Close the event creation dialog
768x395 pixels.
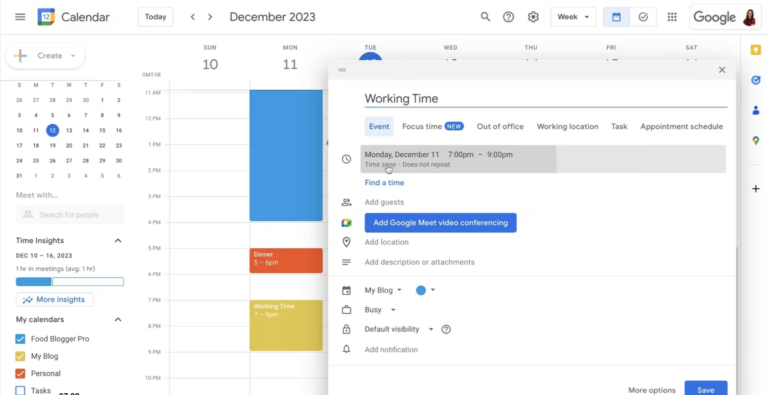coord(721,70)
